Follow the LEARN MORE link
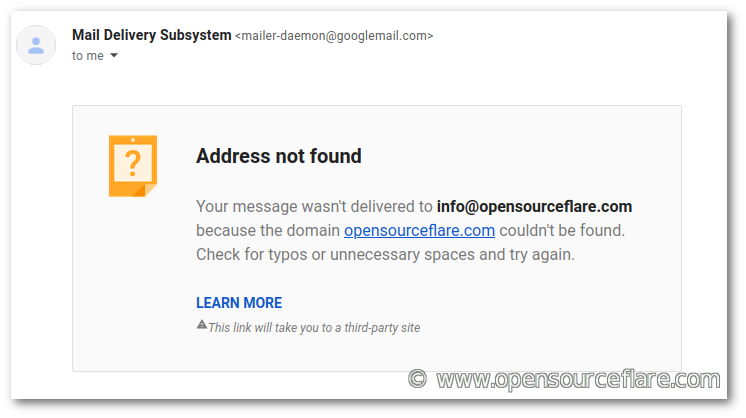The height and width of the screenshot is (418, 746). 239,303
